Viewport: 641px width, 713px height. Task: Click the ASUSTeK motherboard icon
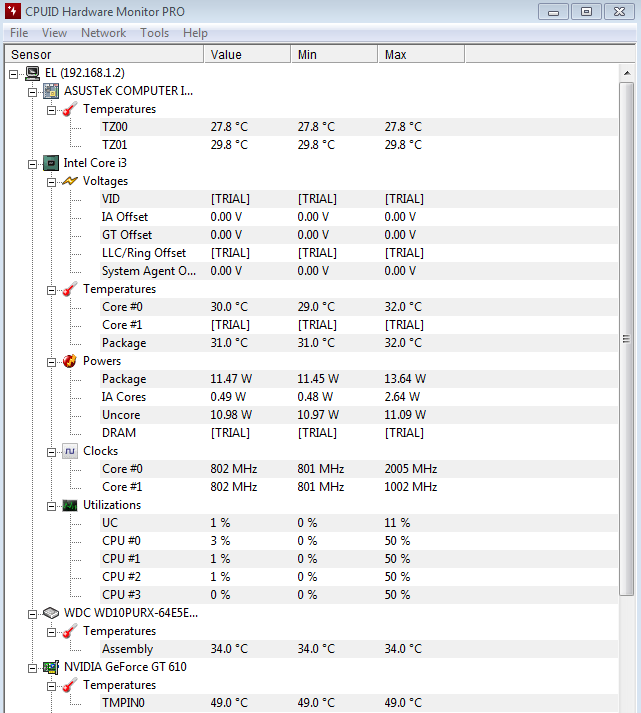[x=51, y=91]
